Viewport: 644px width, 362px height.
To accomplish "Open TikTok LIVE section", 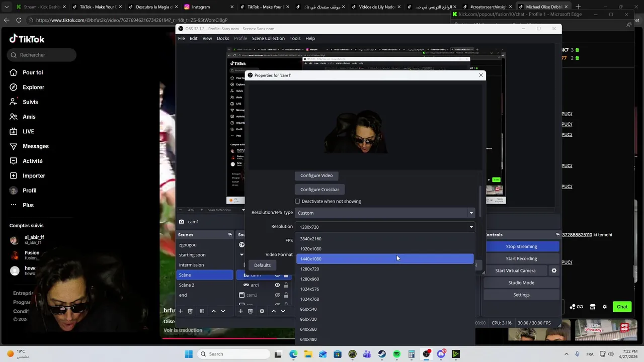I will click(22, 131).
